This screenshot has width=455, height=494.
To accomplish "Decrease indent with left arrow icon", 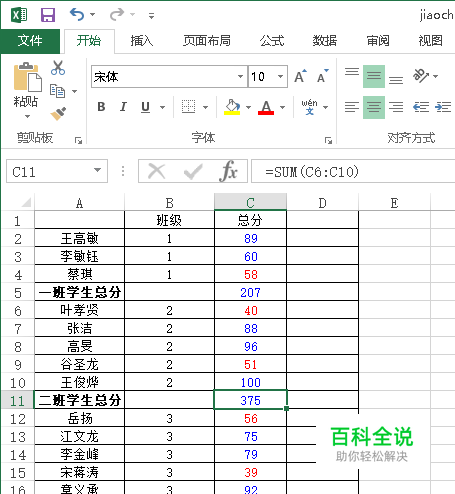I will [x=421, y=107].
